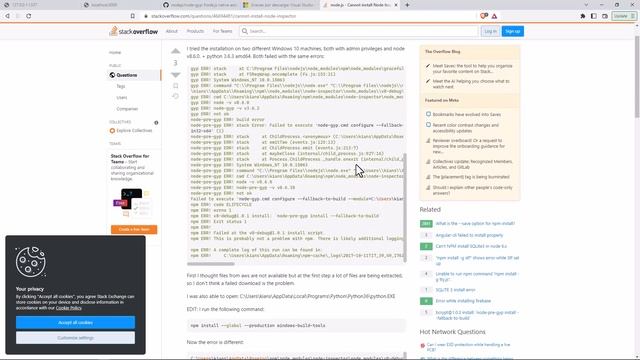Open Companies in left sidebar

click(x=127, y=109)
